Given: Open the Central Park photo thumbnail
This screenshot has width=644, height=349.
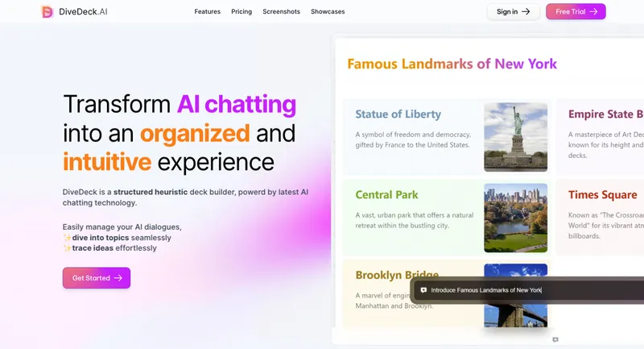Looking at the screenshot, I should point(515,218).
